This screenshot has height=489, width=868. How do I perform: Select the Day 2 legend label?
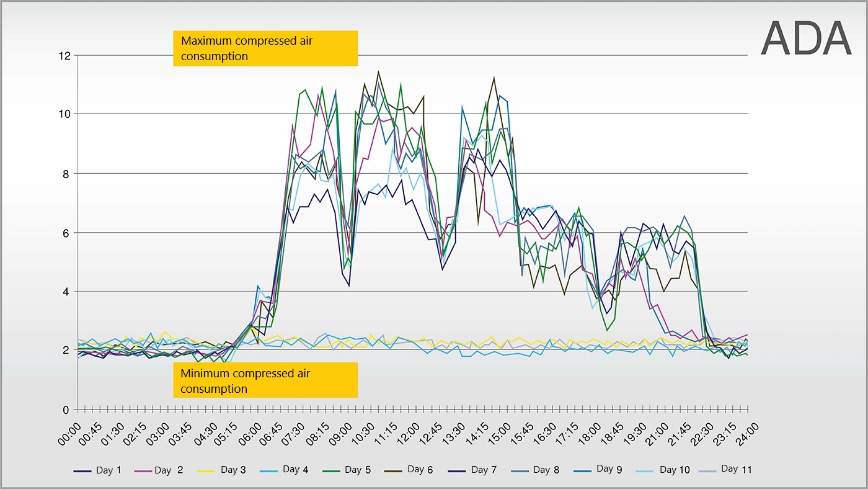click(169, 470)
